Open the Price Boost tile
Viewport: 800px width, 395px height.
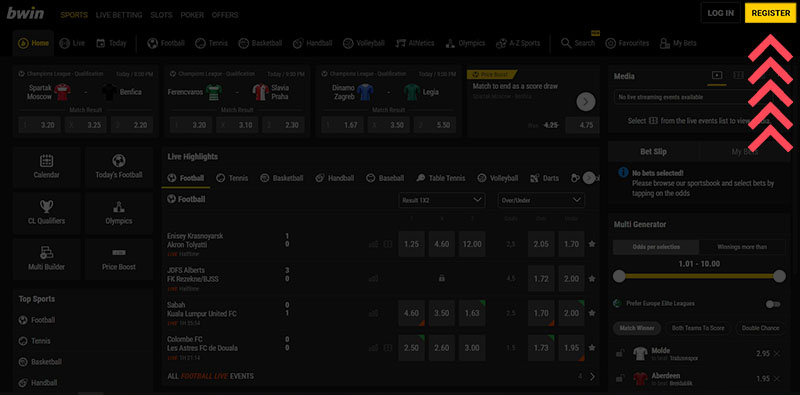(119, 259)
